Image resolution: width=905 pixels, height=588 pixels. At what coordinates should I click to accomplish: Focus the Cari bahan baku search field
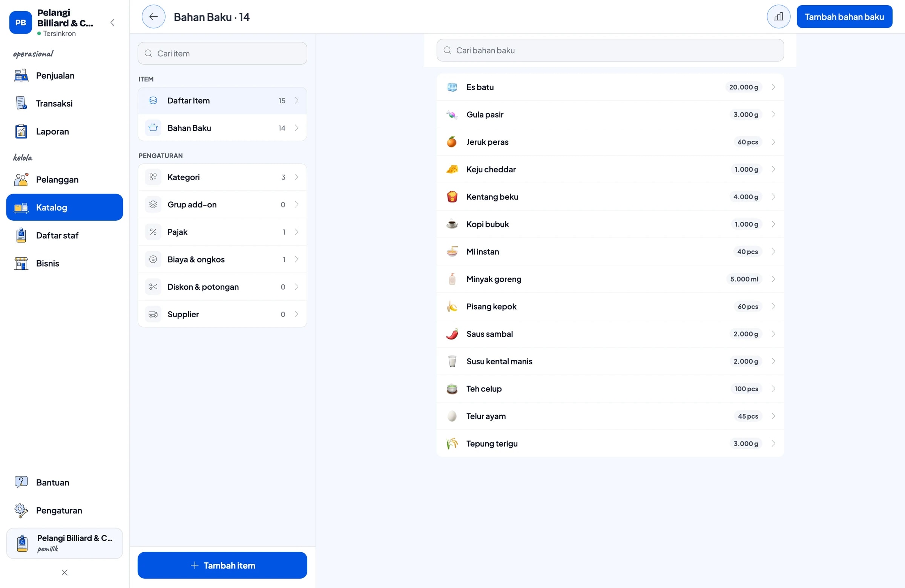click(610, 50)
